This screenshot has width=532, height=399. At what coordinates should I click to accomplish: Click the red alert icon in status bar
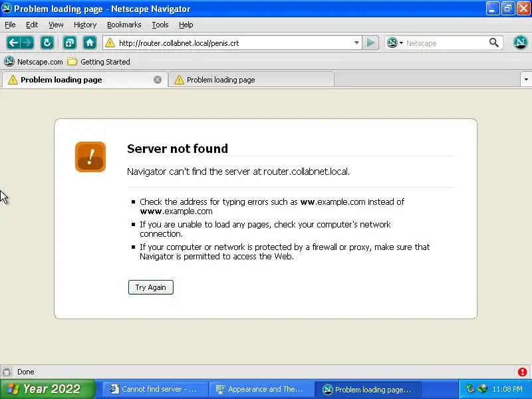pos(523,372)
